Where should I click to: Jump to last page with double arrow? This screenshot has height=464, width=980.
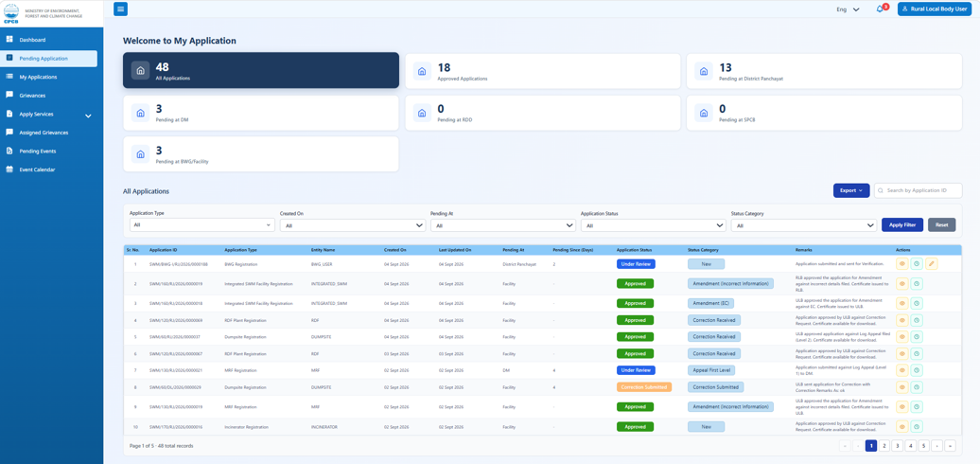(950, 446)
